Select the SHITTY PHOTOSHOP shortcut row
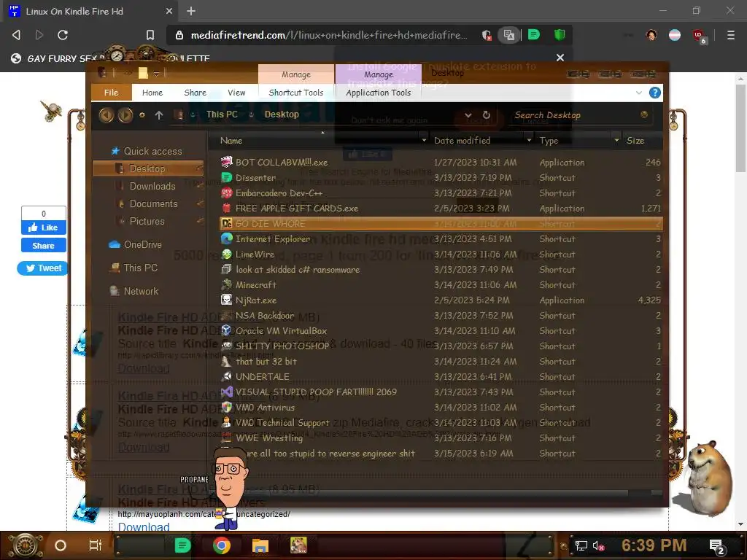This screenshot has width=747, height=560. (441, 346)
